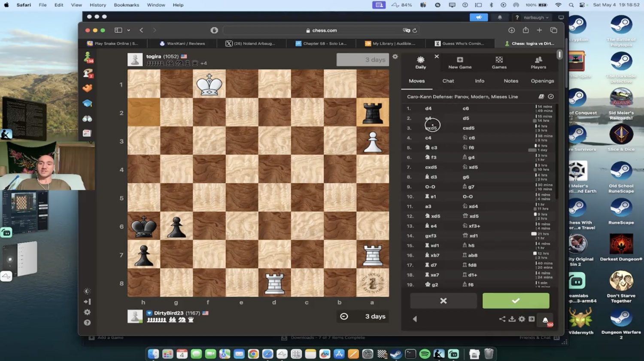The width and height of the screenshot is (644, 361).
Task: Click the share icon below the move list
Action: pos(502,319)
